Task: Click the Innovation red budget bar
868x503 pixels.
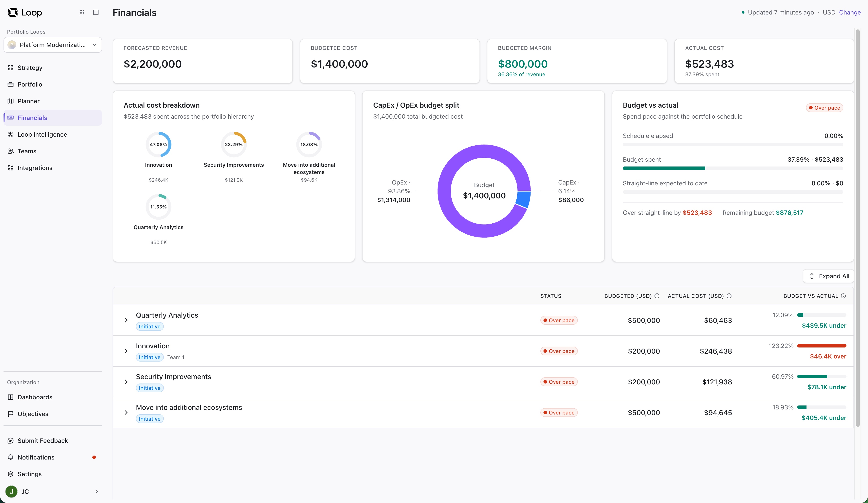Action: pyautogui.click(x=821, y=346)
